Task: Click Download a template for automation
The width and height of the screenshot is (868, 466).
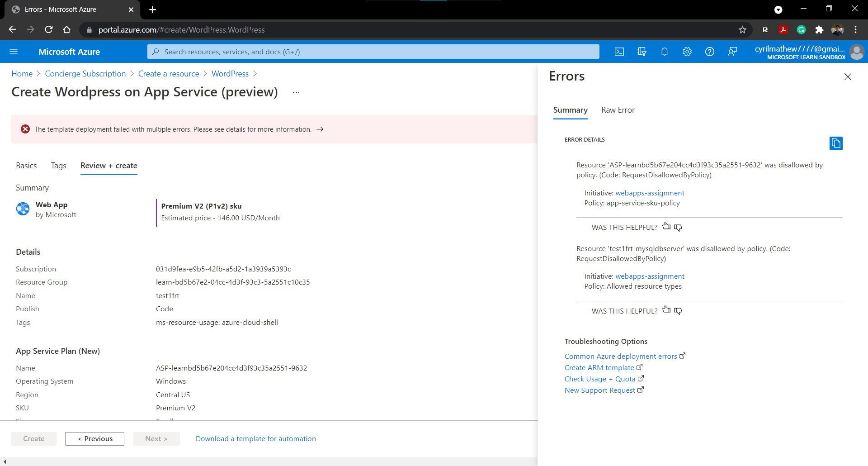Action: click(256, 439)
